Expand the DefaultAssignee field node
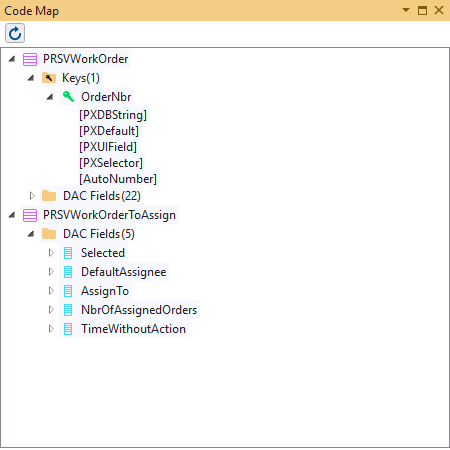450x450 pixels. tap(51, 272)
